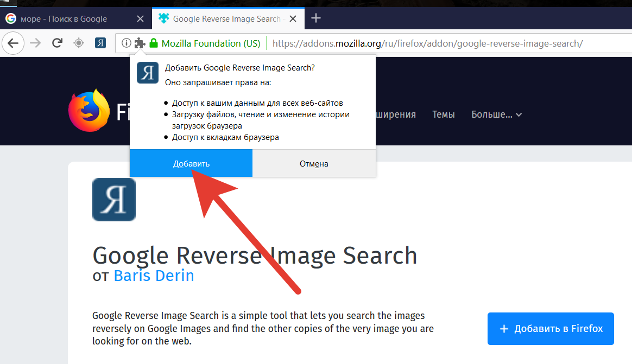The width and height of the screenshot is (632, 364).
Task: Open the Темы section in the site menu
Action: click(444, 114)
